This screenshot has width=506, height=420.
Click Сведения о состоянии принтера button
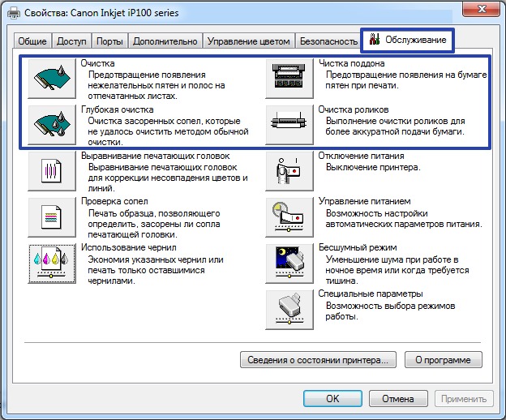coord(318,360)
